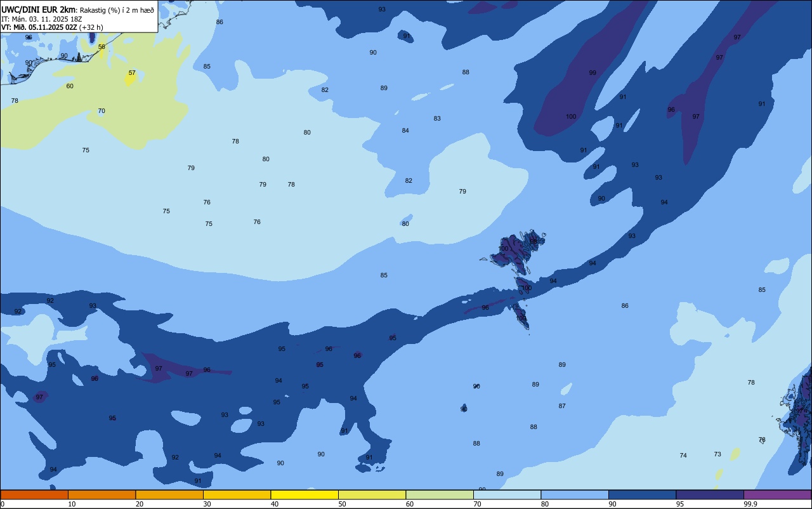Viewport: 812px width, 509px height.
Task: Click the humidity value 99 on the map
Action: click(x=593, y=73)
